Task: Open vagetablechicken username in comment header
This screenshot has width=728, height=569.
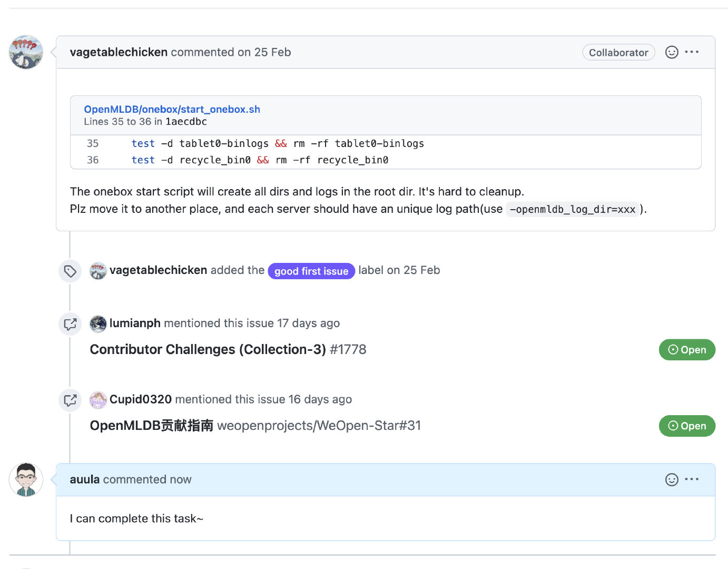Action: pos(119,52)
